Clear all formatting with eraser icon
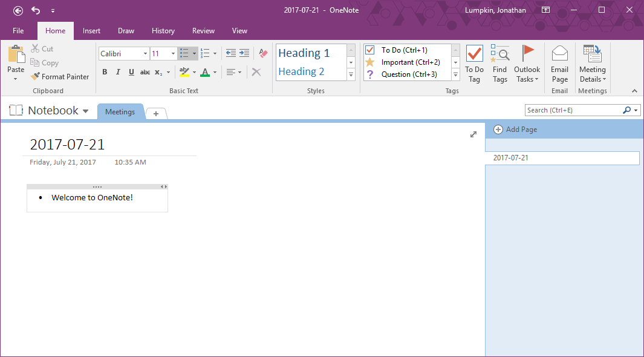The height and width of the screenshot is (357, 644). point(262,53)
